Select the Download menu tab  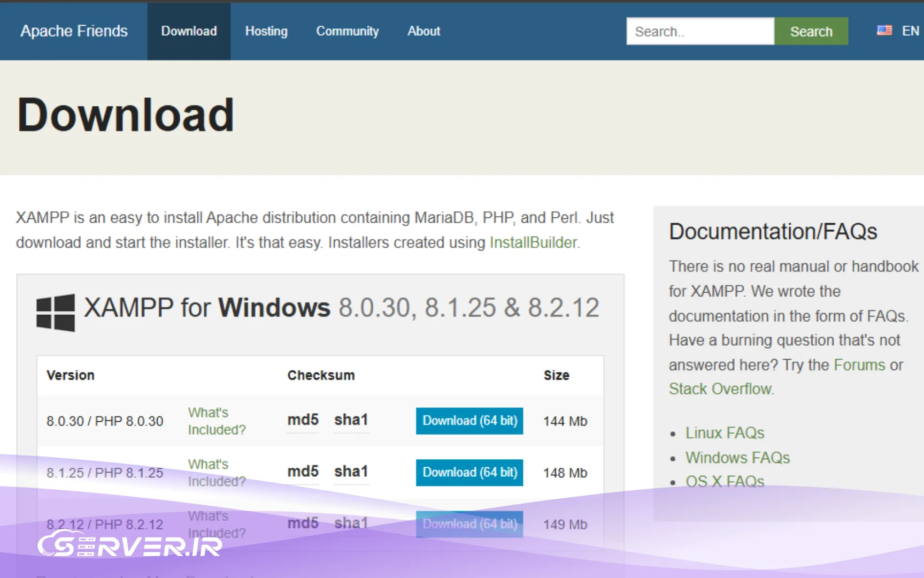coord(189,31)
